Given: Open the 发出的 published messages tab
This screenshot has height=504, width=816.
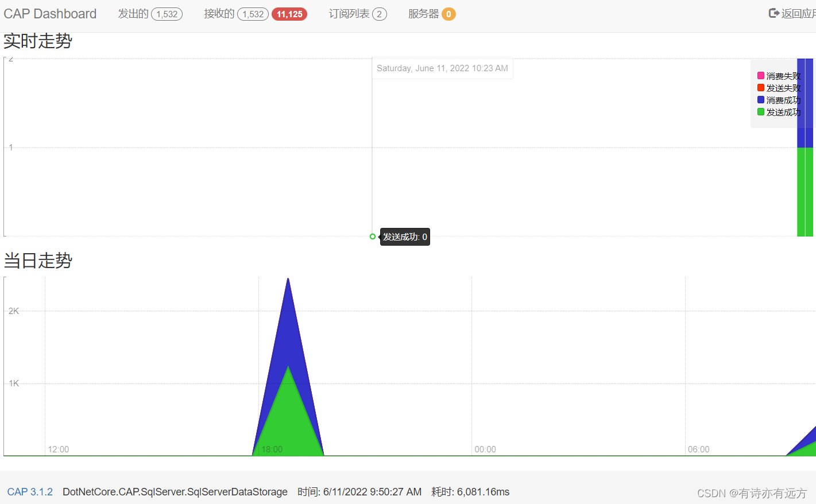Looking at the screenshot, I should pyautogui.click(x=150, y=14).
